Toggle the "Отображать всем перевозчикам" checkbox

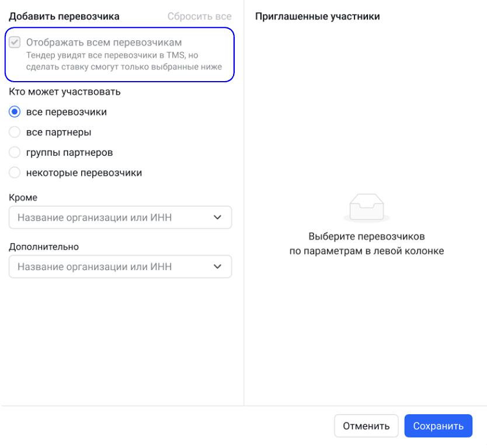pos(15,43)
